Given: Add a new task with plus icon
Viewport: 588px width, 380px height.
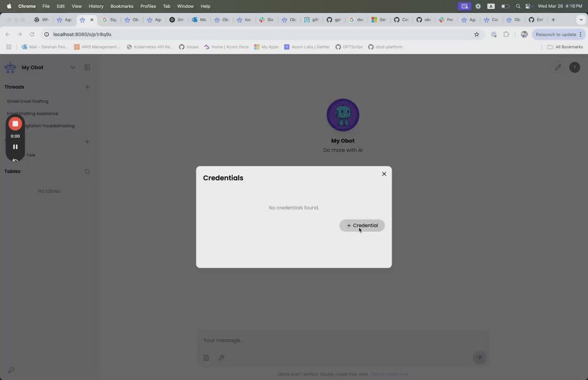Looking at the screenshot, I should pyautogui.click(x=87, y=142).
